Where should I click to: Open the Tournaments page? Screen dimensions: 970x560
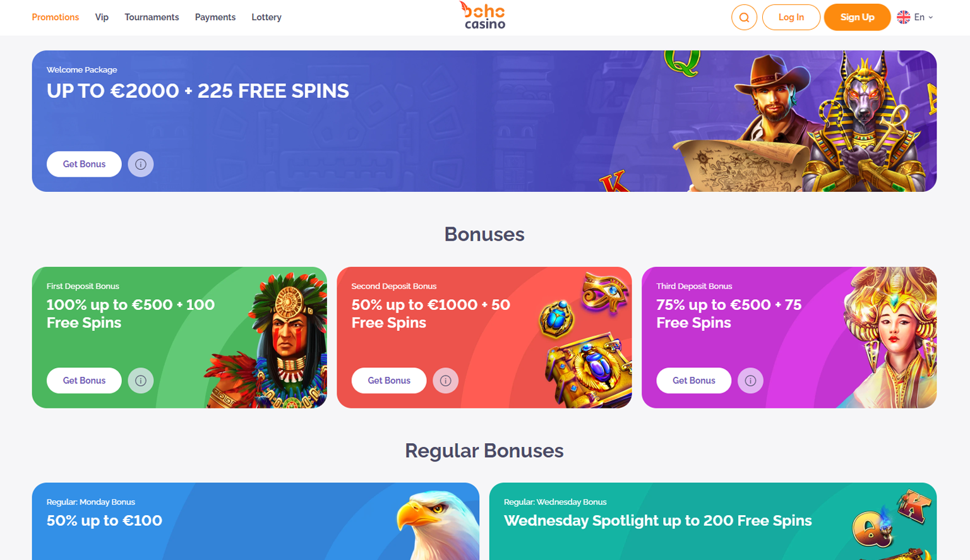pyautogui.click(x=152, y=17)
